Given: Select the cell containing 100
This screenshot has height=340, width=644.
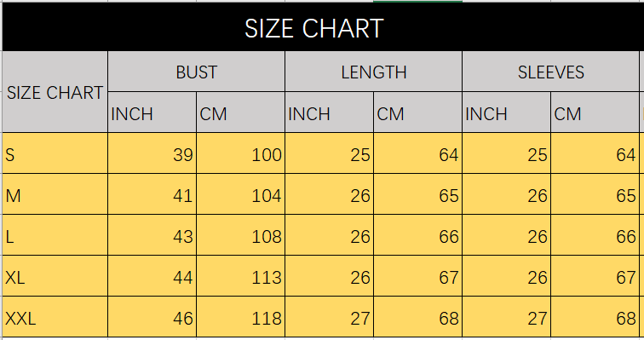Looking at the screenshot, I should pos(241,153).
